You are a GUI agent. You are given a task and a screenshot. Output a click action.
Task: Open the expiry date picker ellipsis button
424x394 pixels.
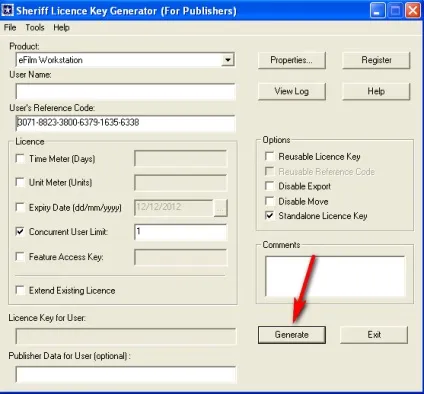point(221,208)
